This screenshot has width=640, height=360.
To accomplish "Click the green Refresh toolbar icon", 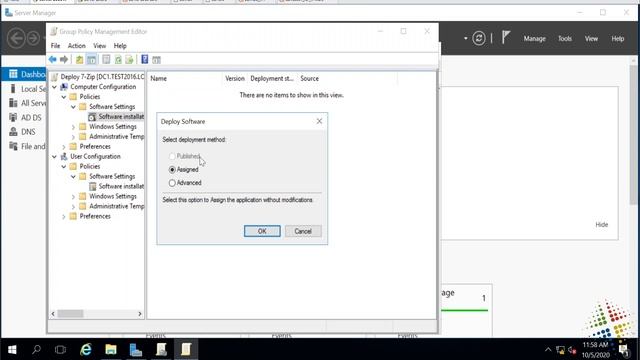I will pyautogui.click(x=118, y=60).
